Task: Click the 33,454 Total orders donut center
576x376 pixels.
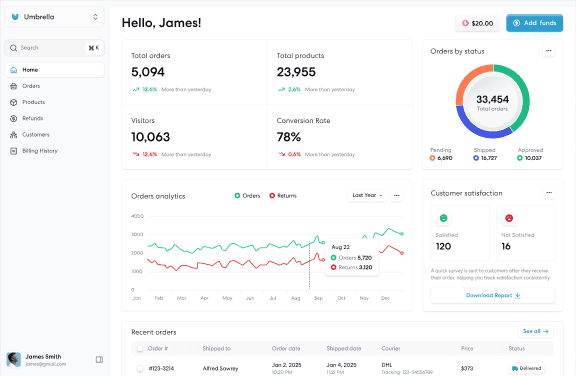Action: click(x=493, y=102)
